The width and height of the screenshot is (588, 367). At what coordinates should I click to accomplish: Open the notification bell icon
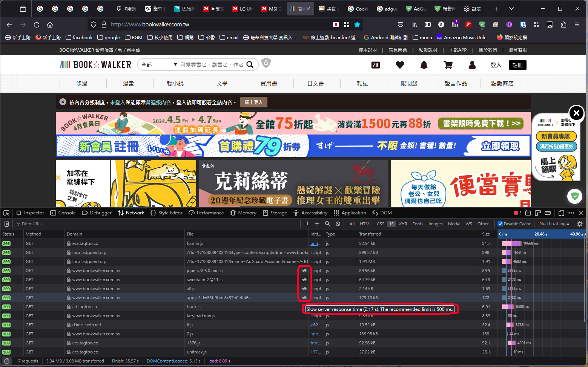pyautogui.click(x=424, y=65)
